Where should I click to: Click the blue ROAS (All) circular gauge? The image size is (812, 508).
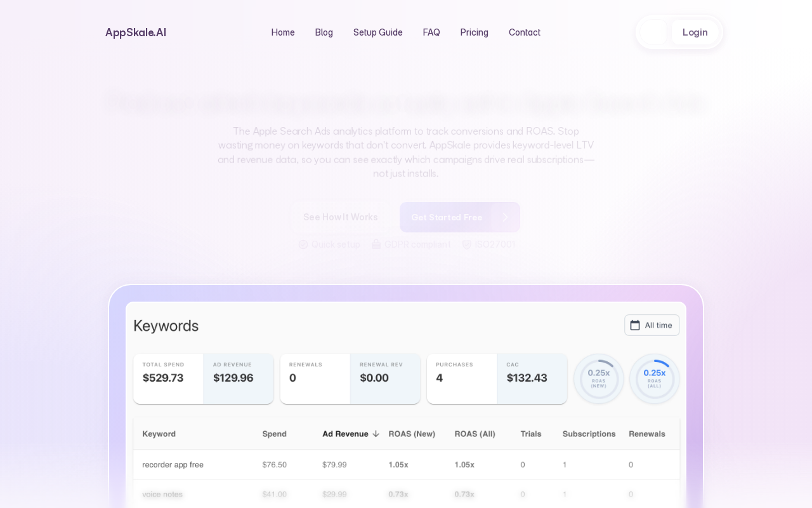click(x=655, y=378)
